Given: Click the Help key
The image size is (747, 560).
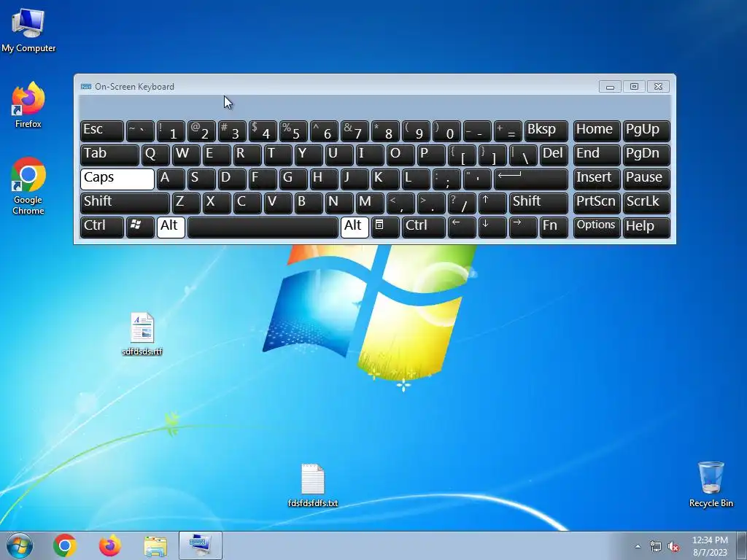Looking at the screenshot, I should coord(646,227).
